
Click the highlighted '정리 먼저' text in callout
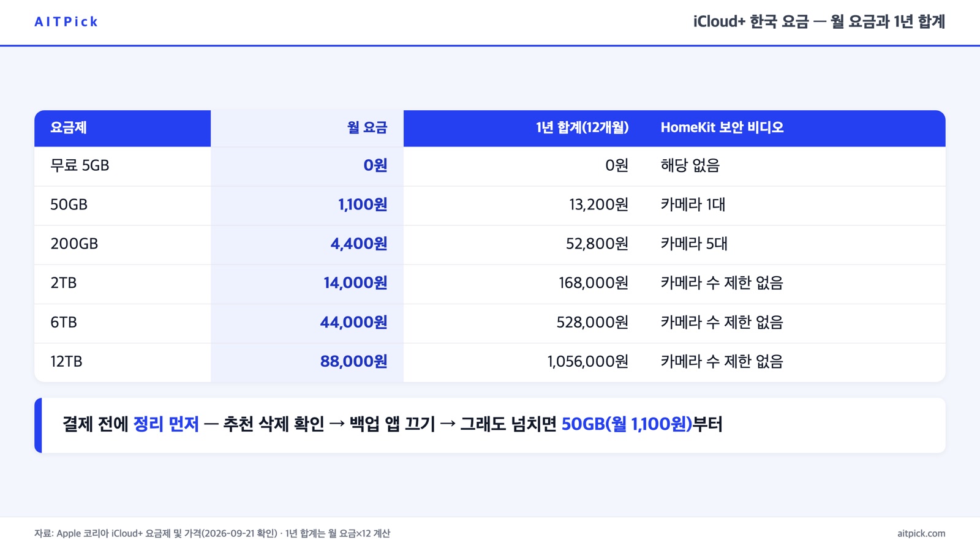pyautogui.click(x=166, y=424)
